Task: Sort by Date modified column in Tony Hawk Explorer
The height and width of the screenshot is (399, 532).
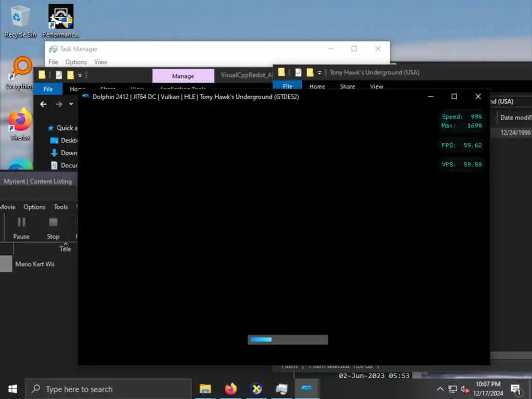Action: (515, 117)
